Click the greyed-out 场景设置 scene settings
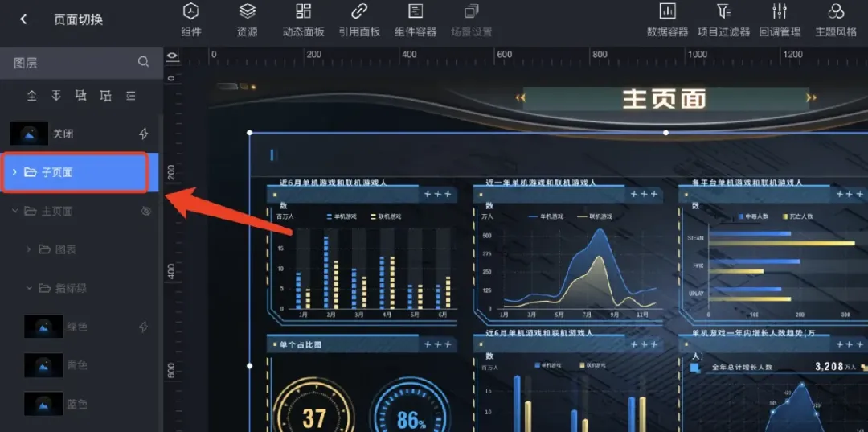 pos(472,20)
